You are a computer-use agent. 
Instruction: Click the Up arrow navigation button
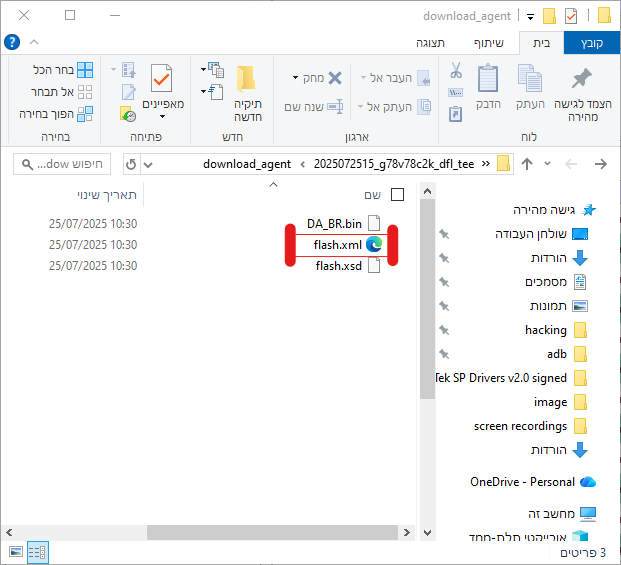pyautogui.click(x=528, y=164)
